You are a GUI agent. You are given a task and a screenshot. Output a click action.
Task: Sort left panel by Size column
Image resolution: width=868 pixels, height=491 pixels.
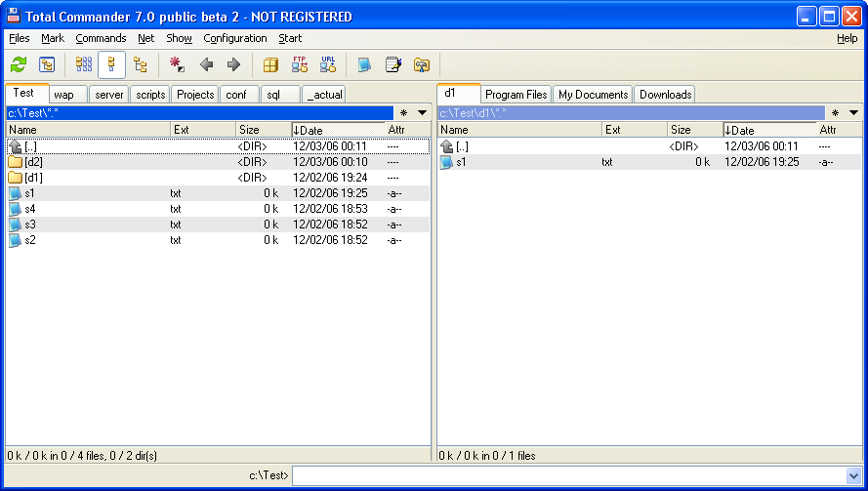264,130
